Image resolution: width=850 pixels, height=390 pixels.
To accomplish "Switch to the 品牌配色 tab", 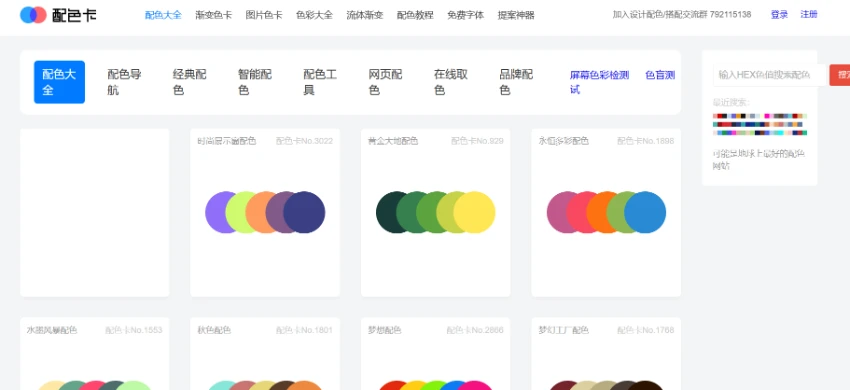I will point(516,82).
